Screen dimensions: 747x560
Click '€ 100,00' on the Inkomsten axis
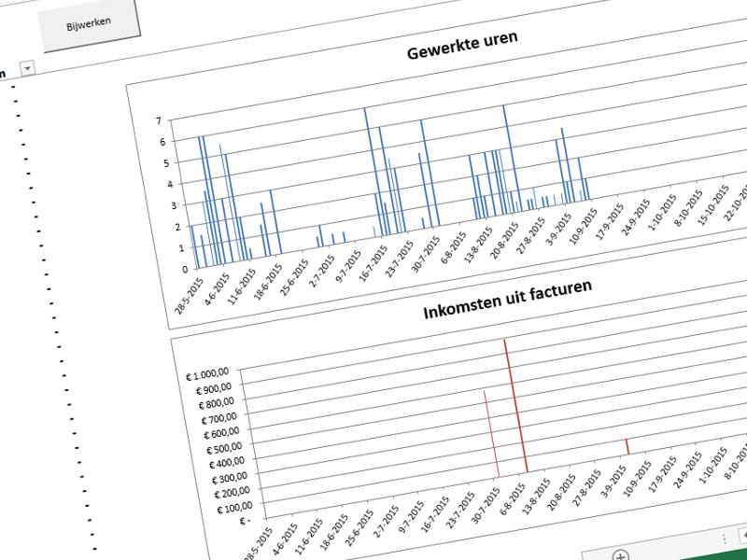tap(234, 508)
